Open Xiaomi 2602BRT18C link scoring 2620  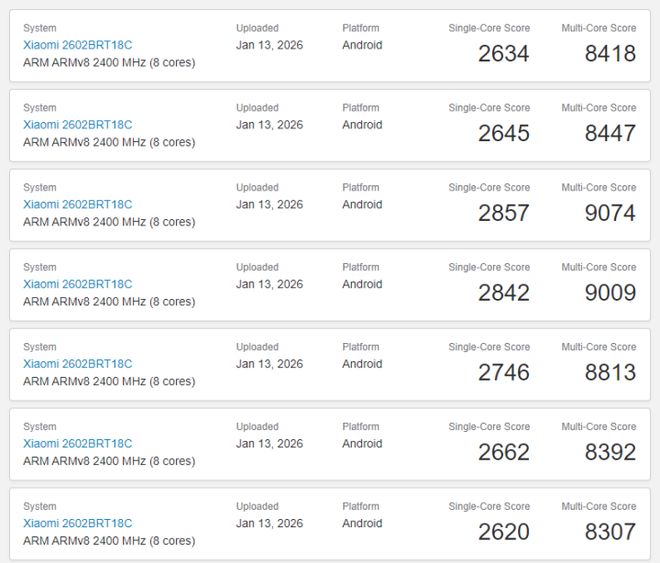pyautogui.click(x=77, y=523)
